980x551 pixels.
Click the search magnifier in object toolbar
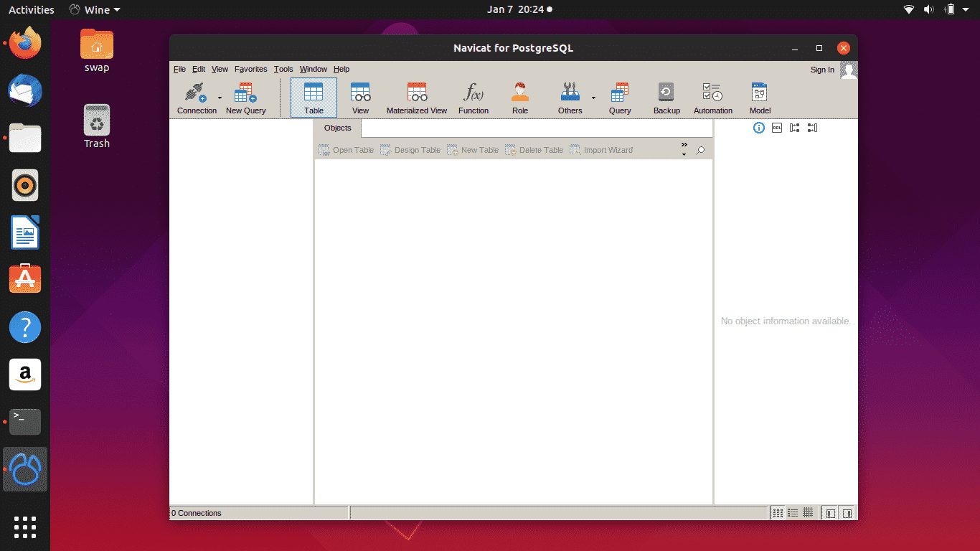700,151
